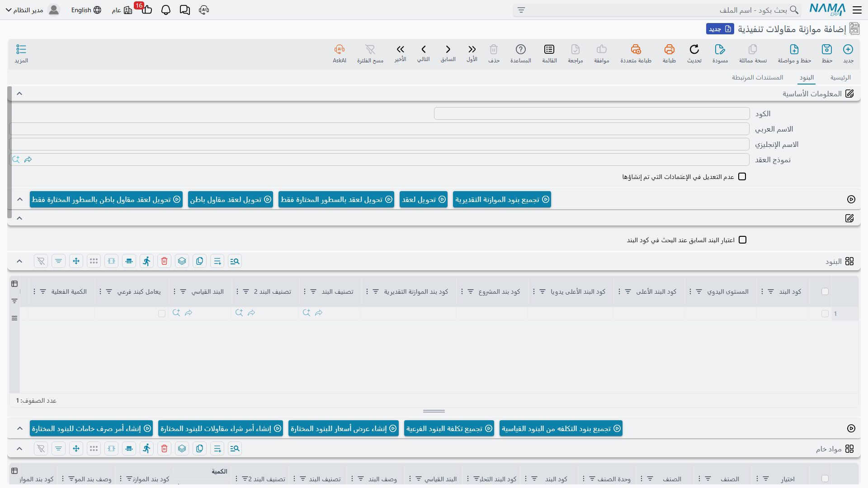Click the delete row icon in البنود grid toolbar

[165, 261]
